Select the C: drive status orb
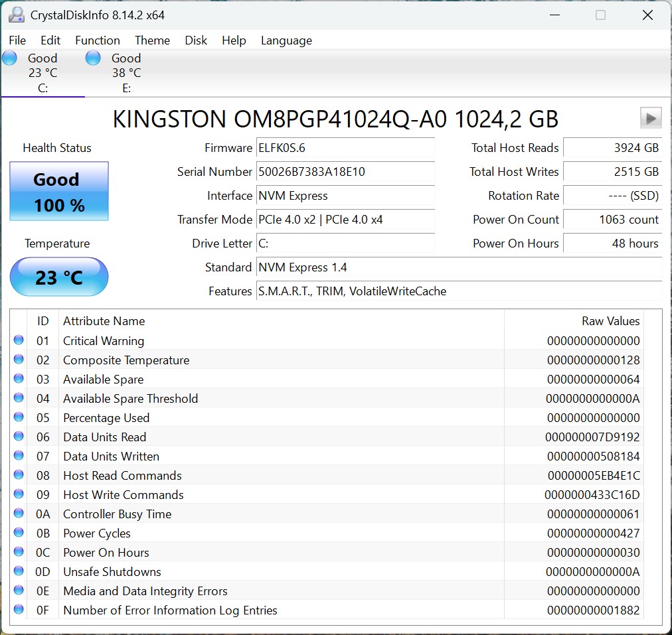This screenshot has width=672, height=635. [10, 58]
